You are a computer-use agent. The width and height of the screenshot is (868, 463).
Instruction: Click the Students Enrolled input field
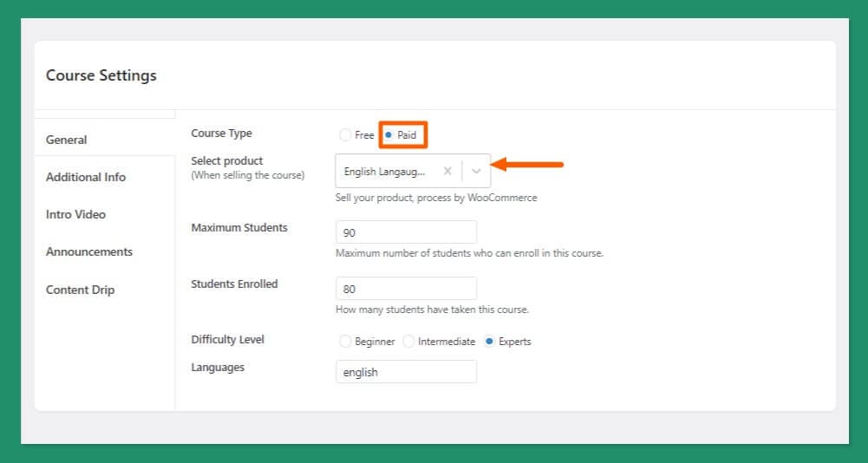406,289
